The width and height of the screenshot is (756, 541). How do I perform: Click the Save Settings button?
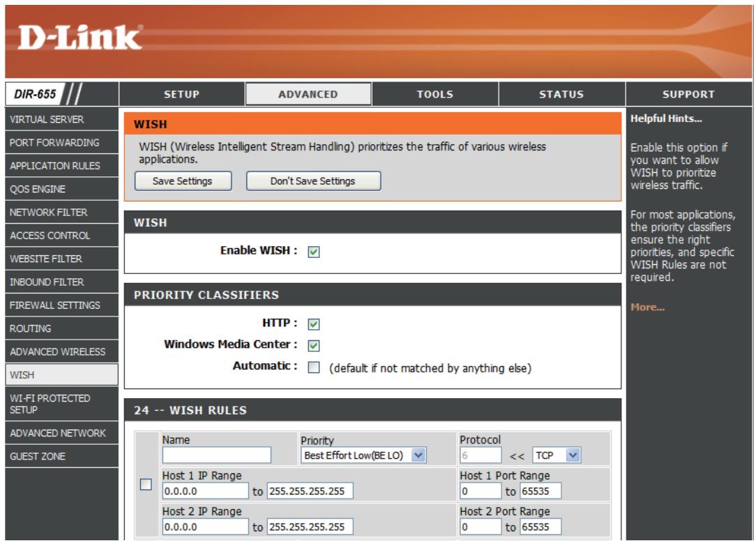click(183, 181)
